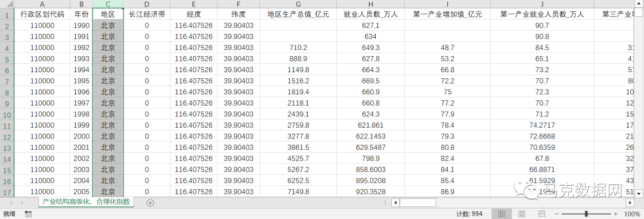This screenshot has height=219, width=644.
Task: Click the year cell 2005
Action: 81,192
